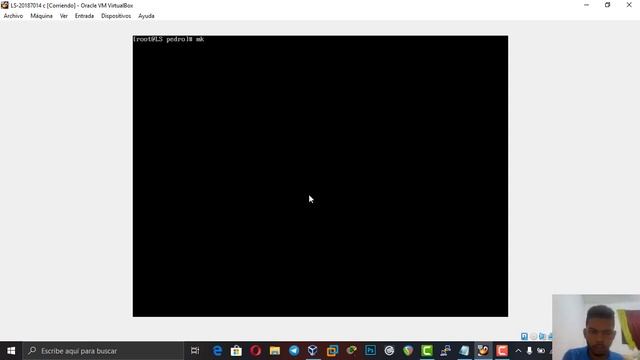
Task: Click the VirtualBox audio status icon
Action: point(542,336)
